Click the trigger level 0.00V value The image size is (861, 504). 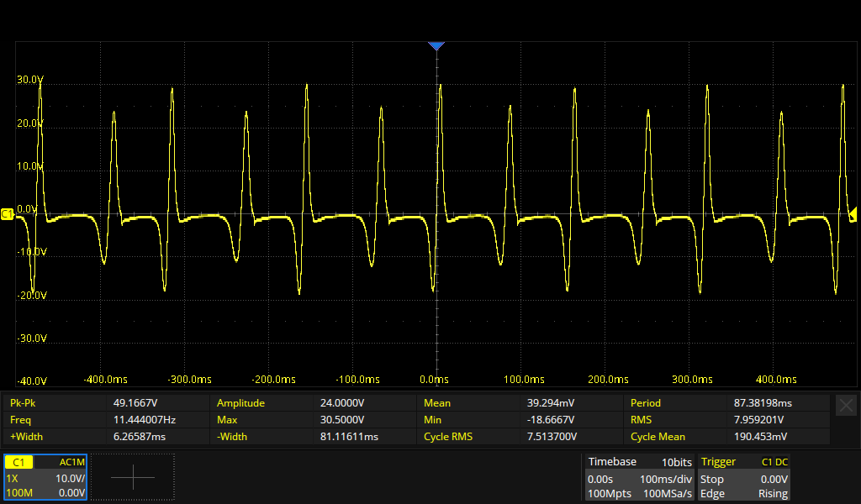tap(774, 478)
